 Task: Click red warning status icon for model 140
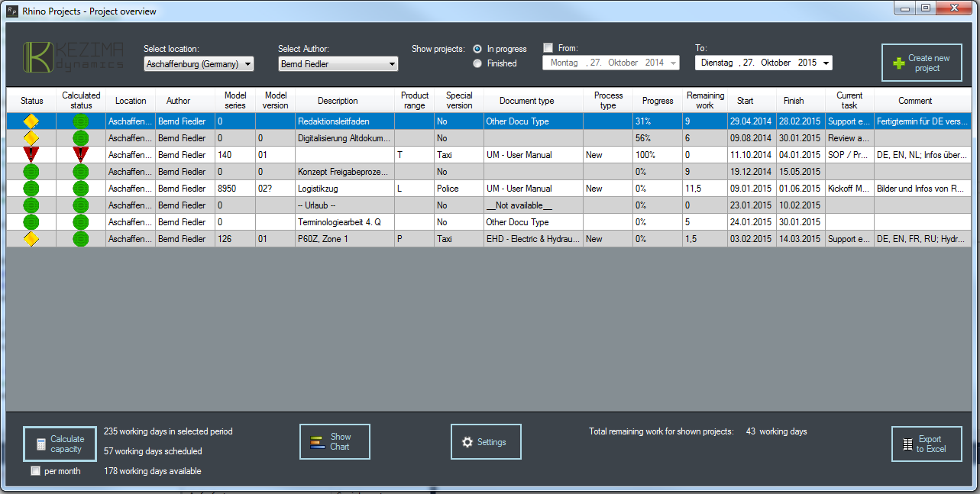click(31, 154)
